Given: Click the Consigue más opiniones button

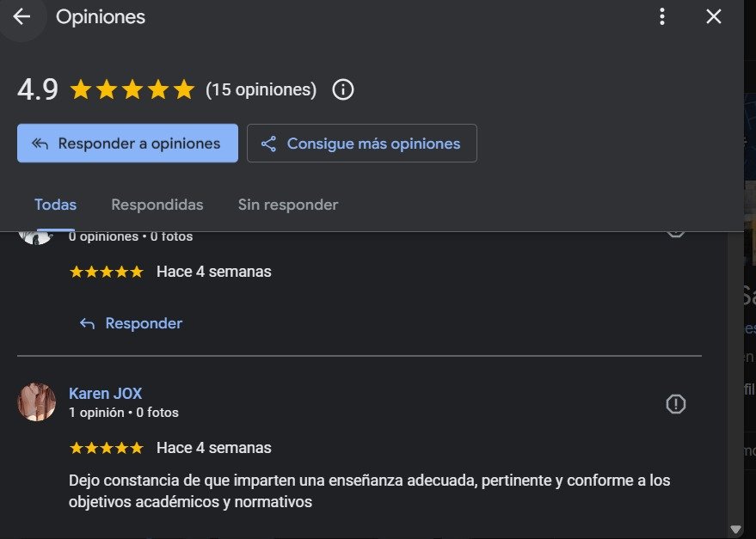Looking at the screenshot, I should [x=362, y=144].
